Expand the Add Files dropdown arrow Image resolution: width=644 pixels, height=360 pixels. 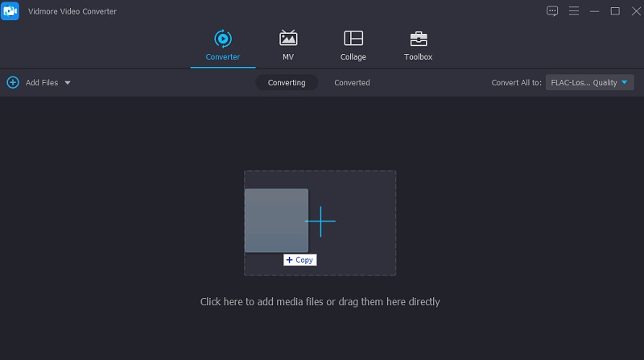tap(68, 83)
